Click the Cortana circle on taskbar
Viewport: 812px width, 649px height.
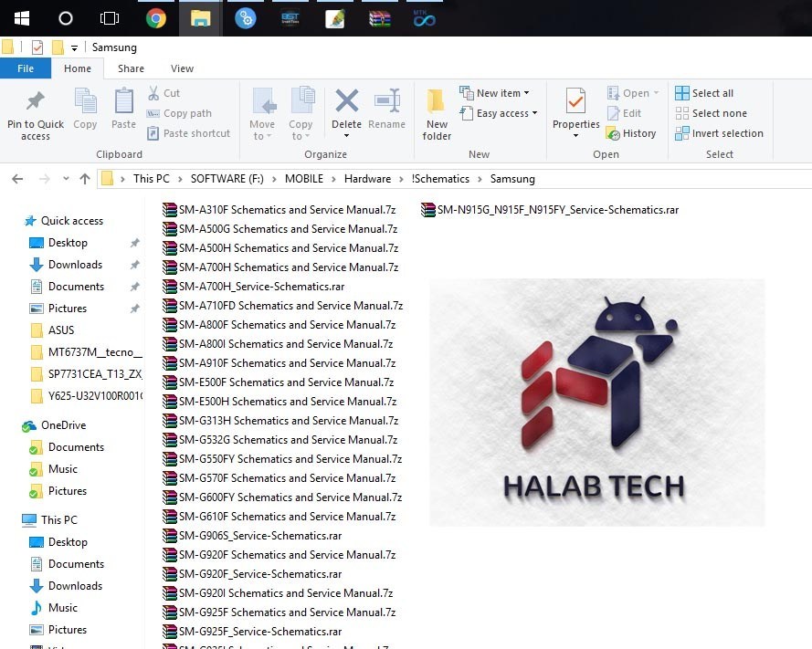coord(66,18)
